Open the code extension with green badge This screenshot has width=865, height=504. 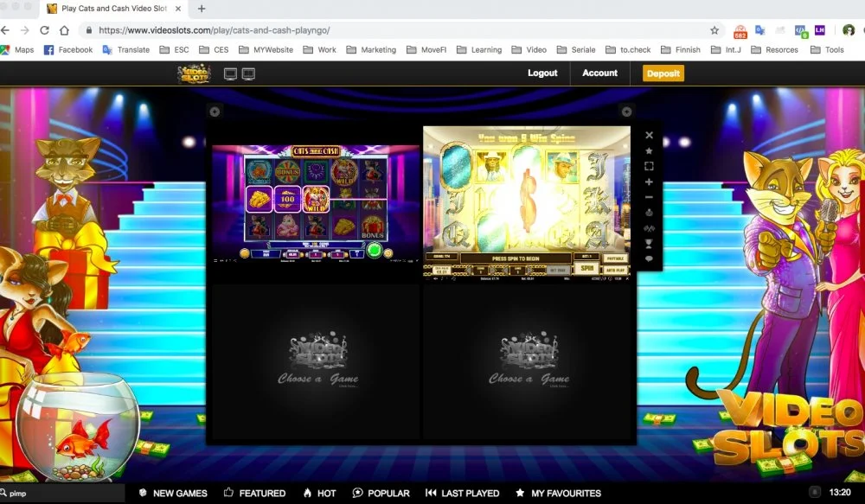pos(800,31)
